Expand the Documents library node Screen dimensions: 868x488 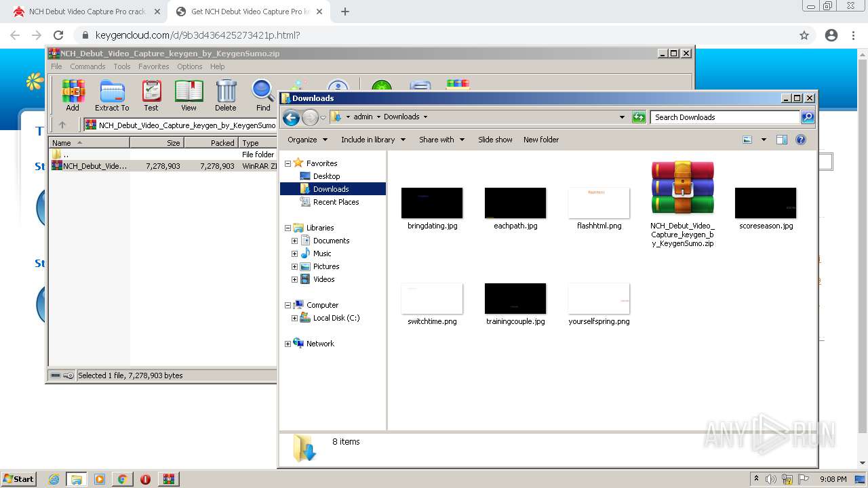point(294,241)
